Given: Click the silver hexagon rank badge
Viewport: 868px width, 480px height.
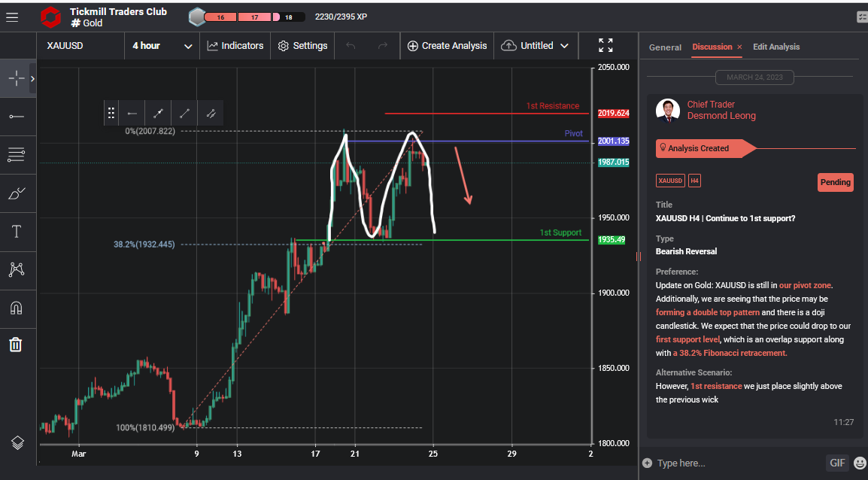Looking at the screenshot, I should [x=196, y=17].
